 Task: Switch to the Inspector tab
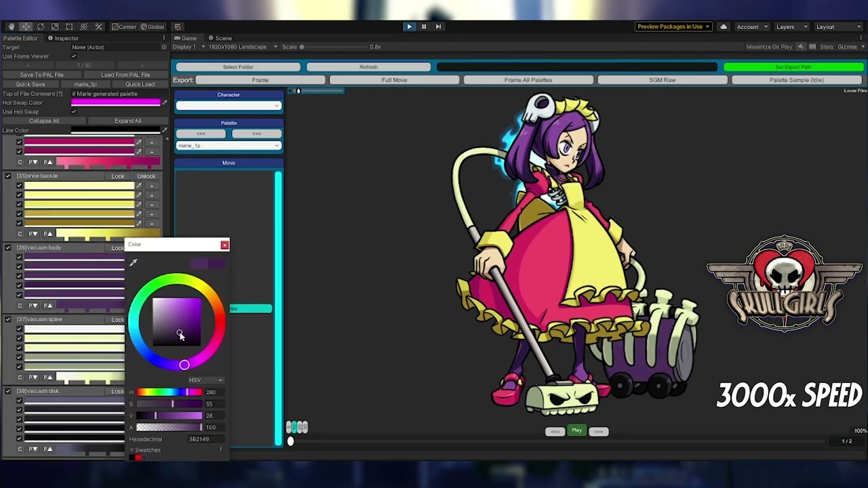[x=63, y=38]
